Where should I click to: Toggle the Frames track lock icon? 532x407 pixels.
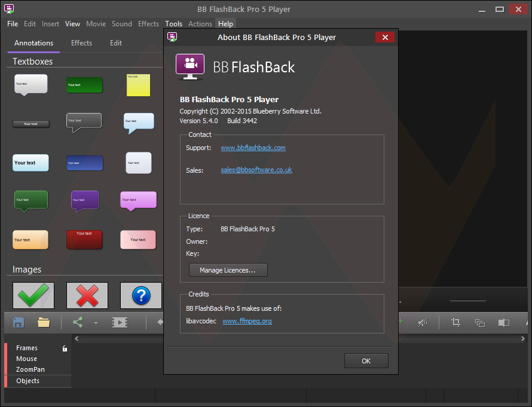coord(65,348)
